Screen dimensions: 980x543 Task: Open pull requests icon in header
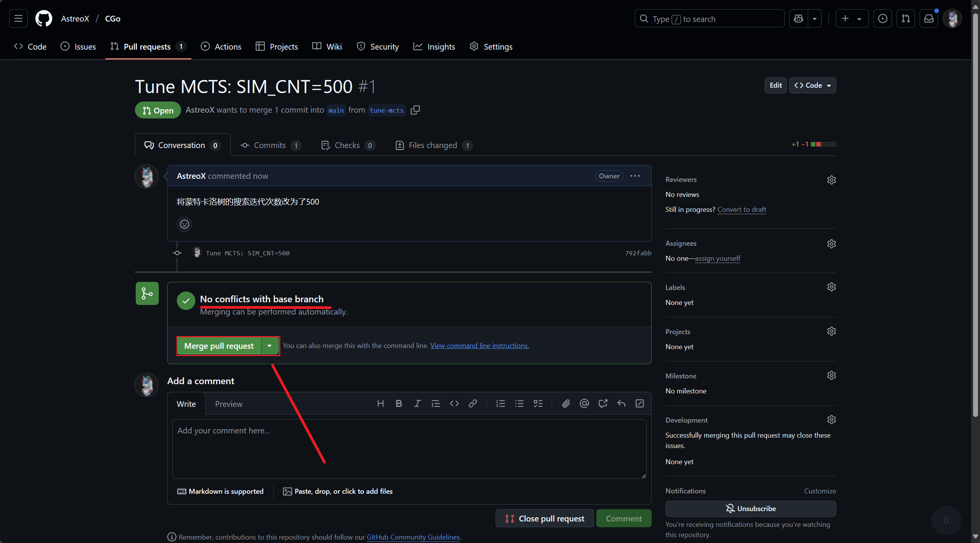pos(906,18)
